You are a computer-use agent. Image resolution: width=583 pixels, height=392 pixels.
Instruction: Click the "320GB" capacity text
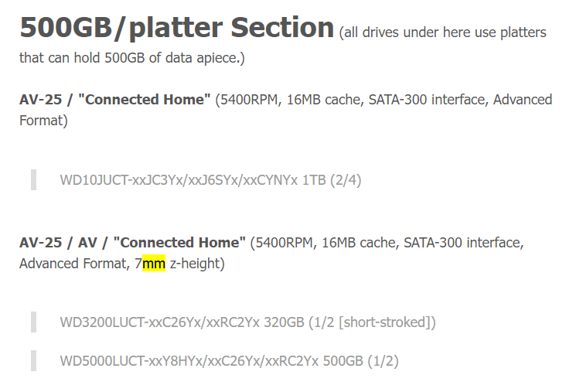(284, 322)
